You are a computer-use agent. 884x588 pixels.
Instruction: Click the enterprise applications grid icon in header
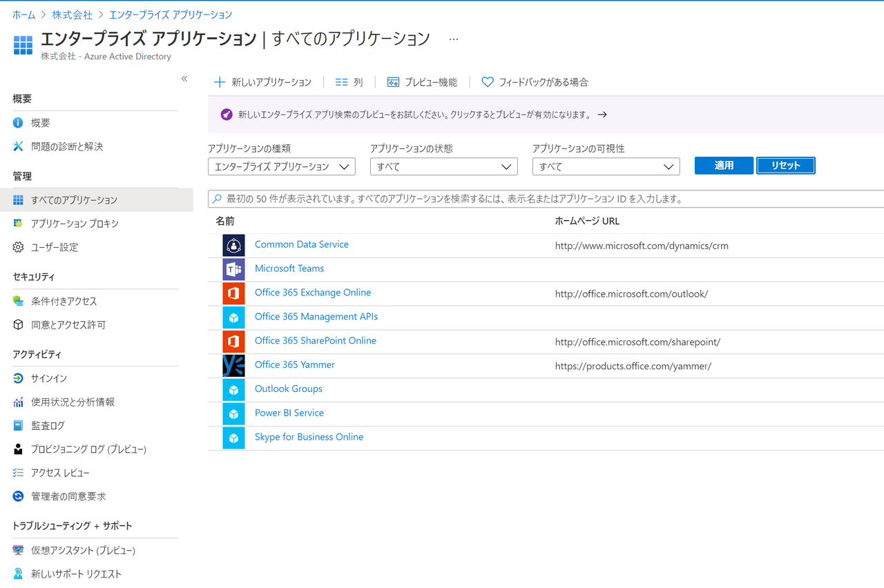pyautogui.click(x=23, y=45)
